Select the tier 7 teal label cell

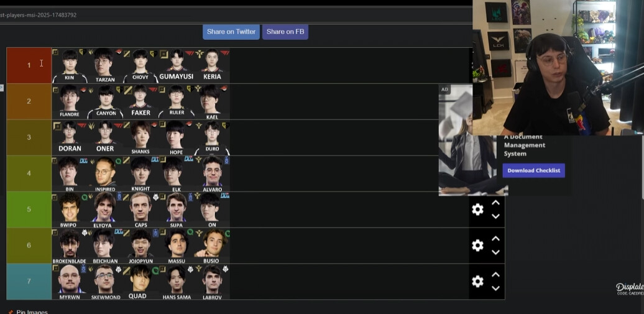coord(29,282)
